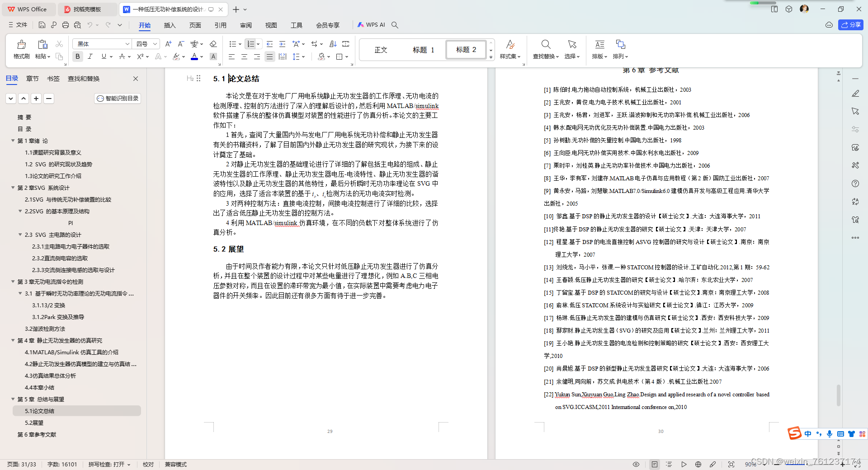
Task: Click the web layout globe icon
Action: (x=698, y=464)
